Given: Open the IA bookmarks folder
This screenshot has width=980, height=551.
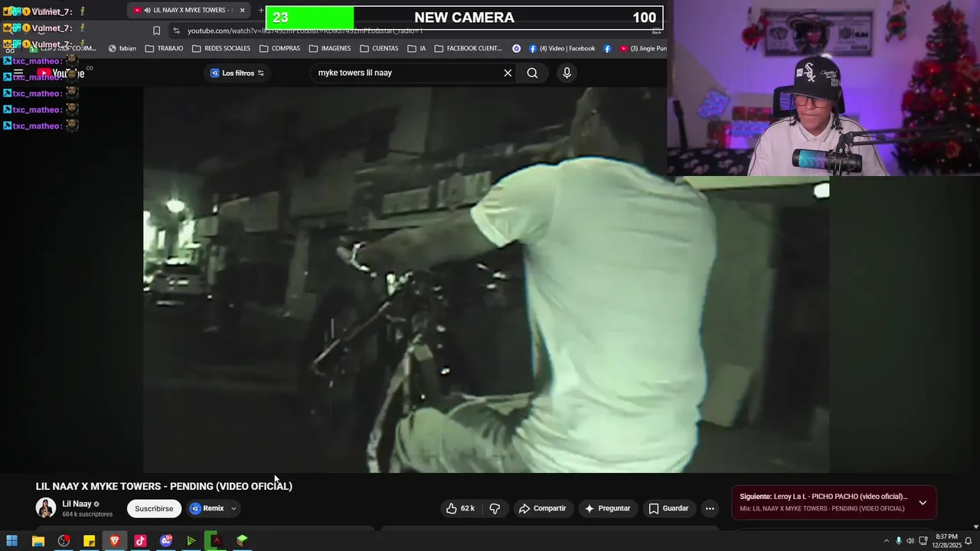Looking at the screenshot, I should click(416, 48).
